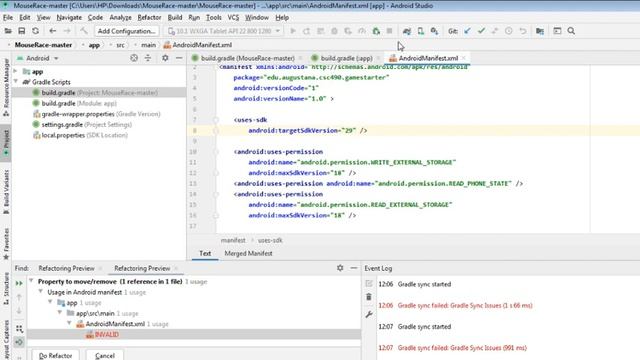Image resolution: width=640 pixels, height=360 pixels.
Task: Click the Collapse All icon in Project panel
Action: click(148, 58)
